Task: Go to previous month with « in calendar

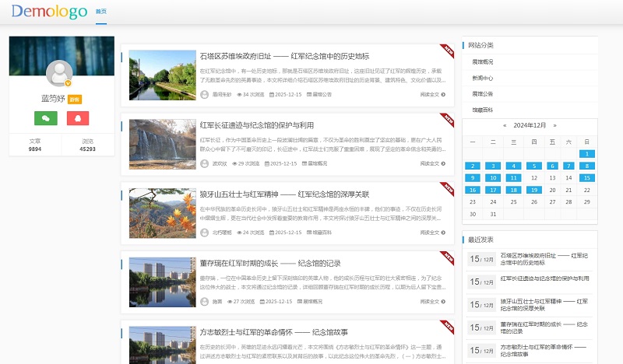Action: coord(505,125)
